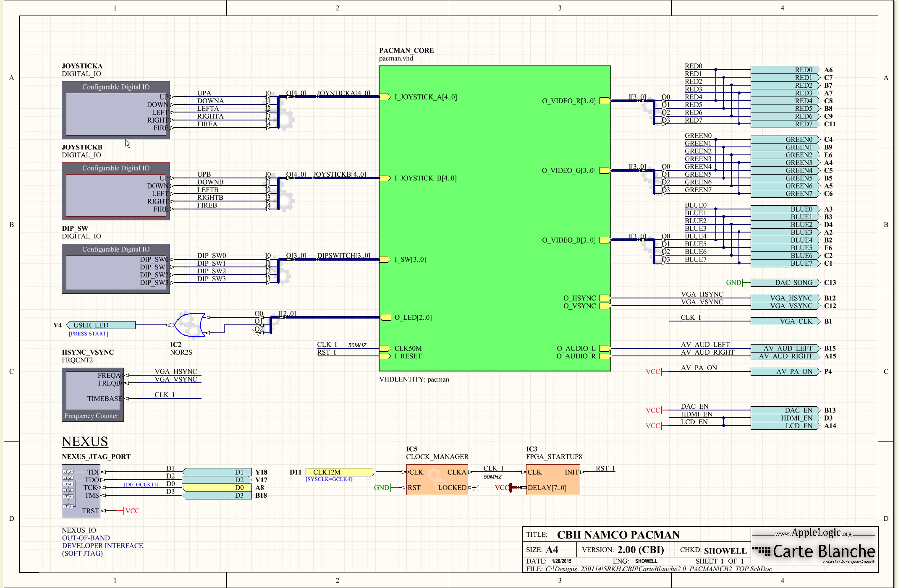Select the USER_LED port V4

point(101,325)
